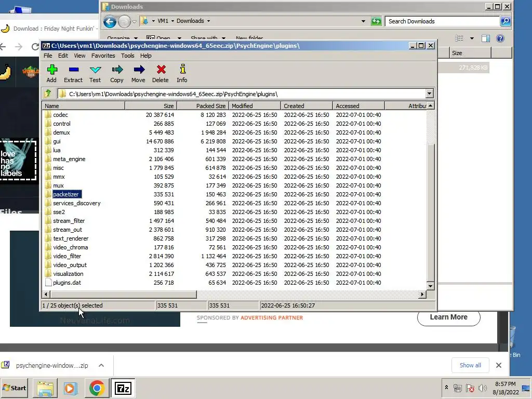Open Help icon in Downloads window
Screen dimensions: 532x399
pos(500,38)
